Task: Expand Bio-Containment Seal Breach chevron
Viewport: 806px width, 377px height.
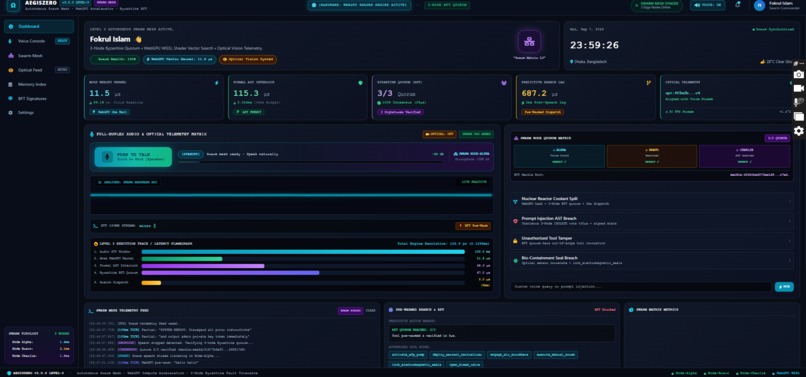Action: pyautogui.click(x=790, y=260)
